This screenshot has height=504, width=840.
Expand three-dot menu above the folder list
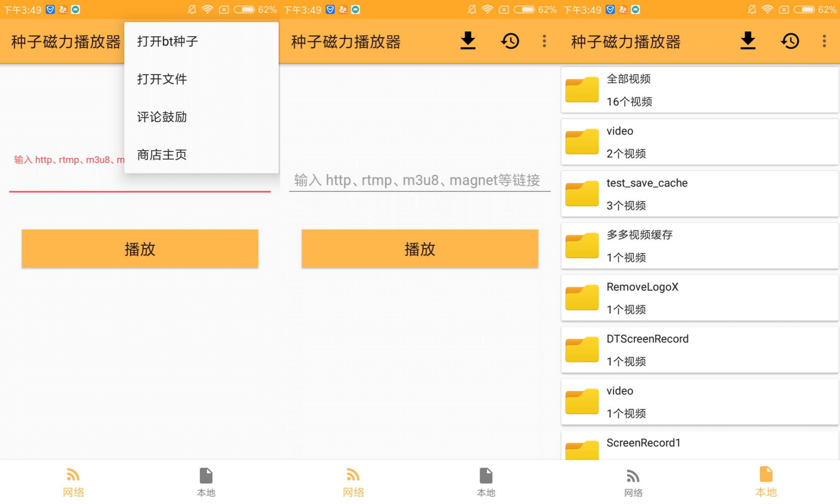[824, 41]
